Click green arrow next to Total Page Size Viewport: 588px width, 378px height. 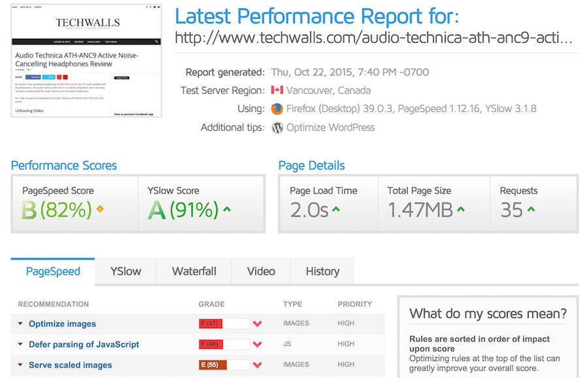click(x=461, y=210)
